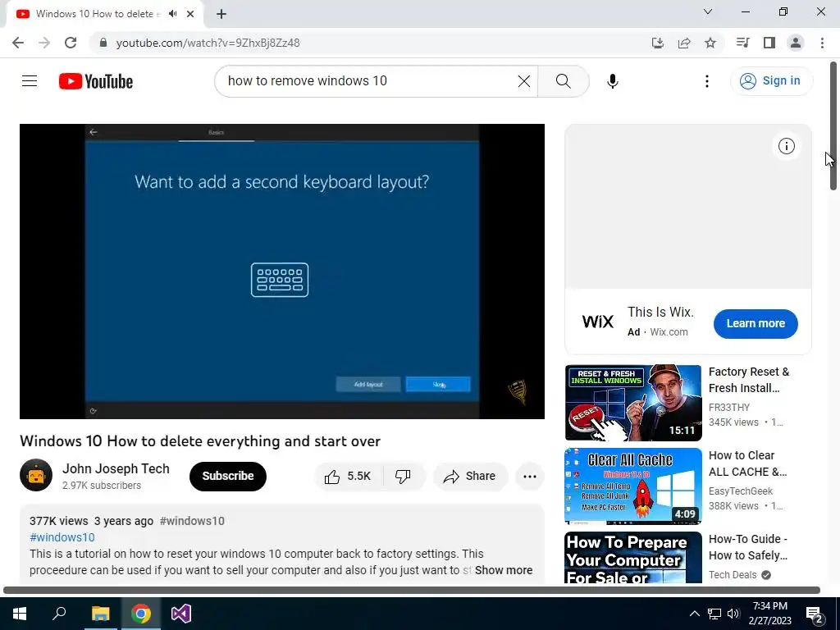Open network status tray icon

point(714,614)
